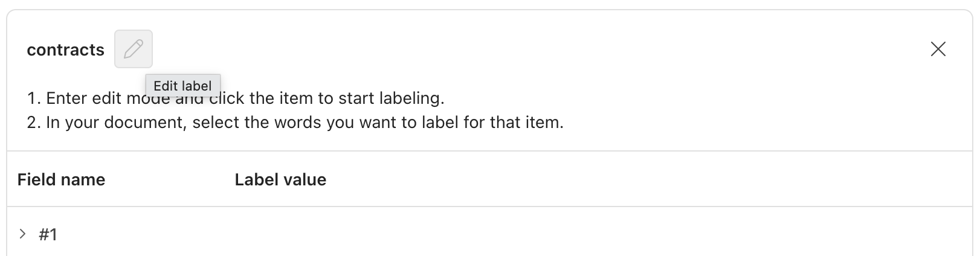Screen dimensions: 980x256
Task: Click the empty Label value cell for #1
Action: (423, 234)
